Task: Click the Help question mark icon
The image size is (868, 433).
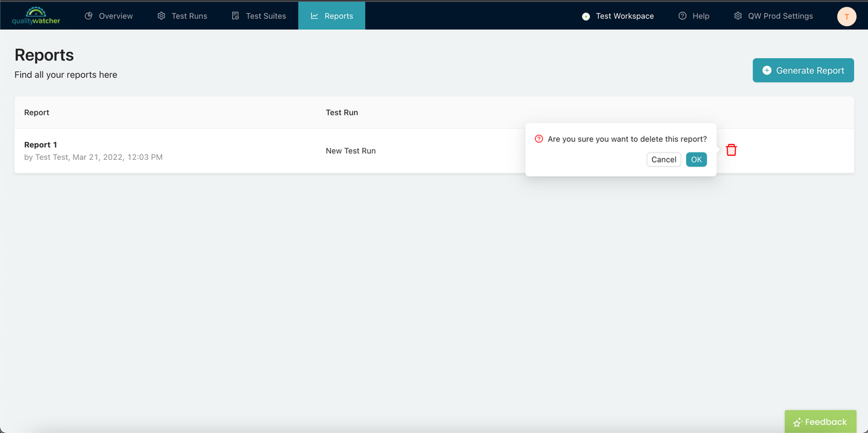Action: (x=682, y=16)
